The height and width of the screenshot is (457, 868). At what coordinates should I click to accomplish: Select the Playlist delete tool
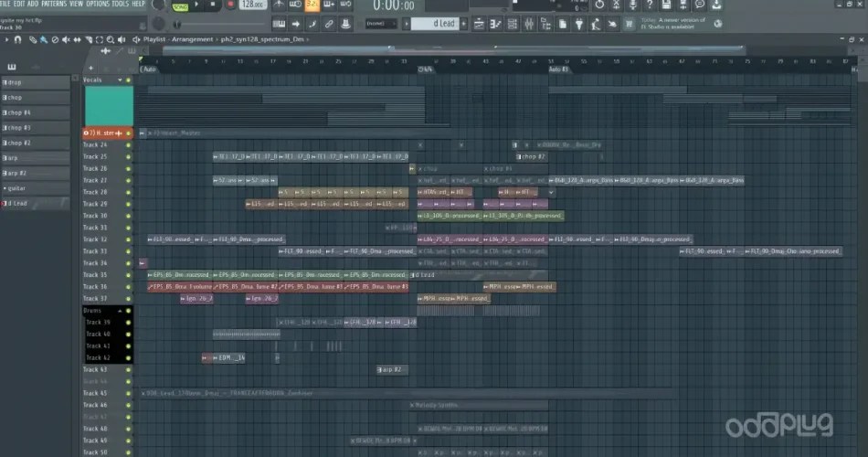(x=55, y=39)
